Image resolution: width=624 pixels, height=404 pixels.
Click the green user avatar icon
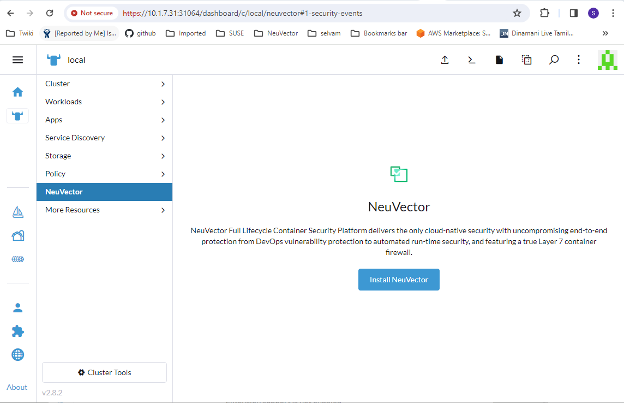[x=606, y=60]
